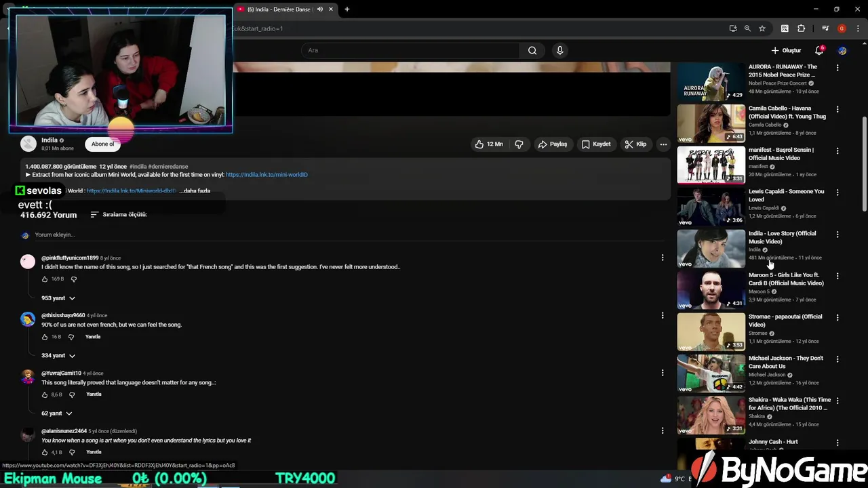Image resolution: width=868 pixels, height=488 pixels.
Task: Open options menu for Başrol Sensin suggestion
Action: pos(837,150)
